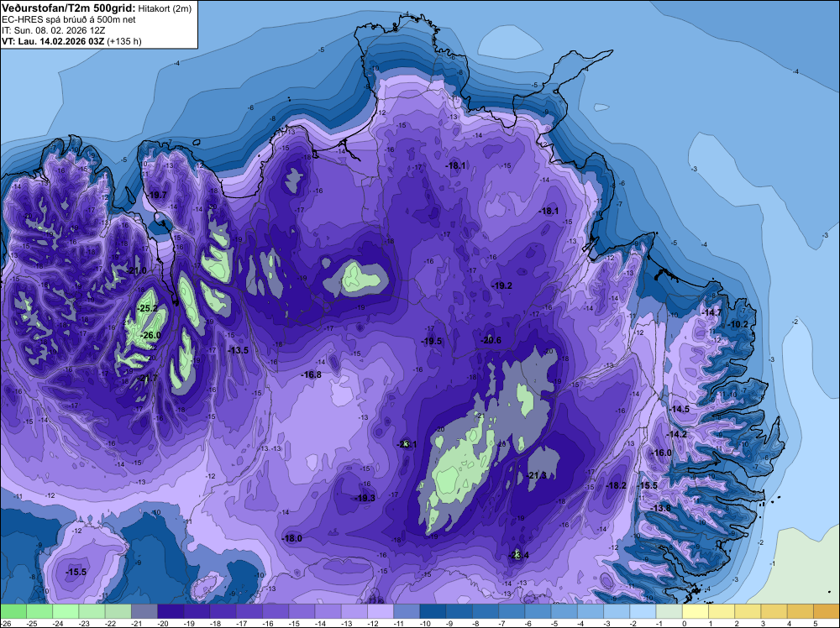Click the -19.3 temperature value

coord(365,498)
